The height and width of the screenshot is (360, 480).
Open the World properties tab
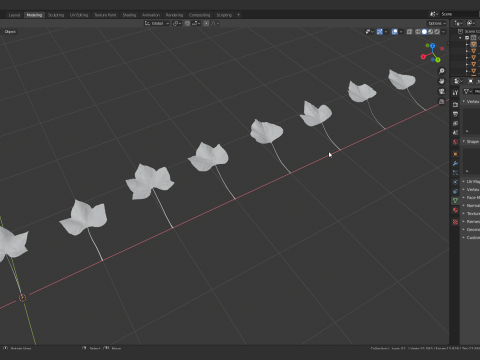pyautogui.click(x=455, y=142)
